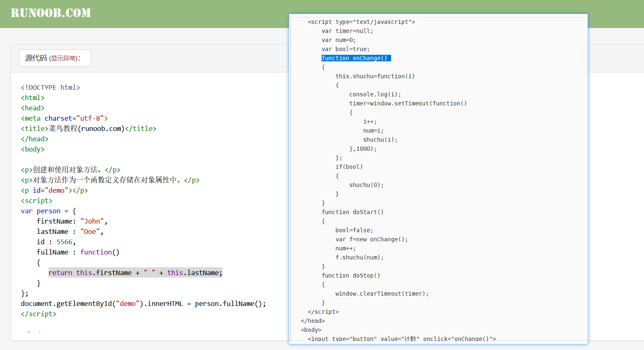
Task: Click the '<meta charset="utf-8">' line
Action: [x=65, y=118]
